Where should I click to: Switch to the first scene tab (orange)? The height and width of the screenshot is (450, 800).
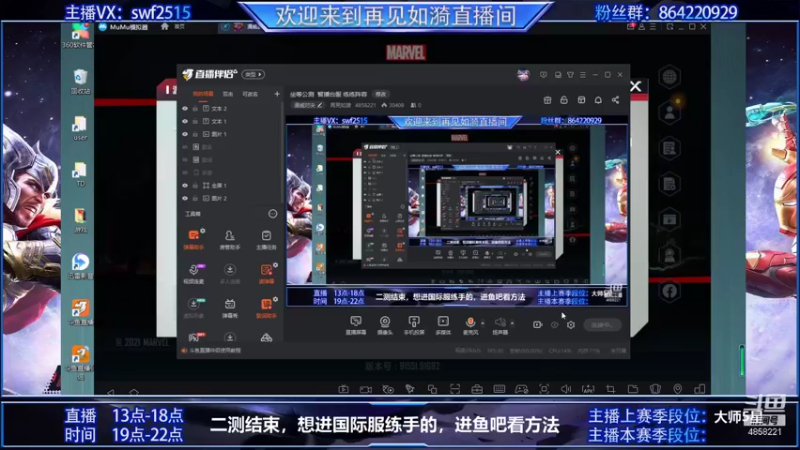(203, 94)
